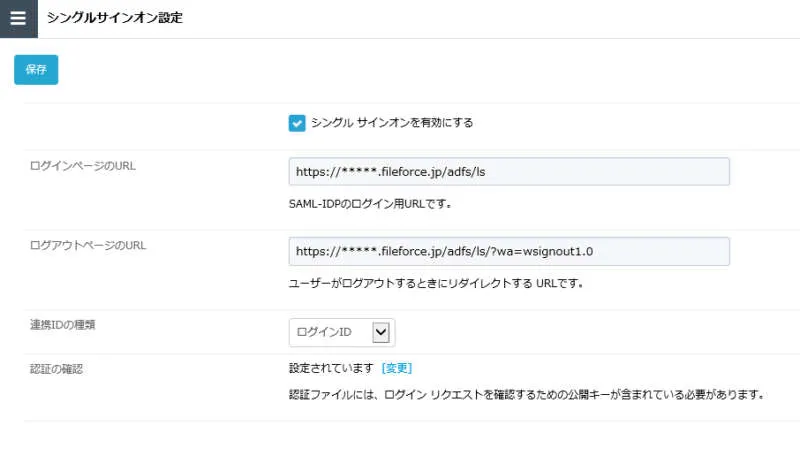Click the 設定されています status text
The image size is (800, 463).
click(331, 368)
